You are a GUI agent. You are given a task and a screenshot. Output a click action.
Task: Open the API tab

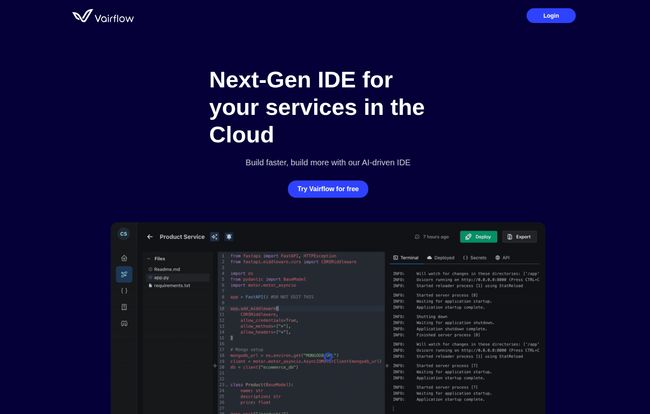click(503, 257)
